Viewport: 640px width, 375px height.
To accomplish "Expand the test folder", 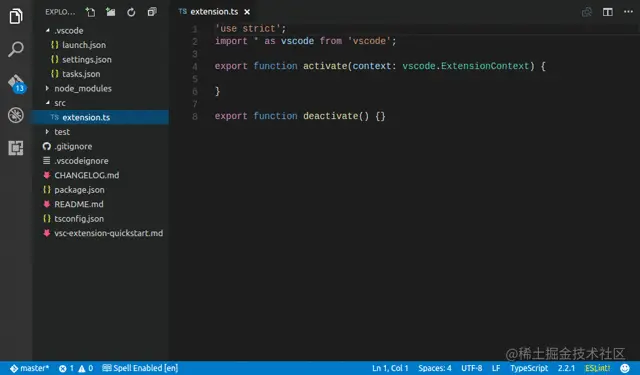I will click(x=62, y=132).
